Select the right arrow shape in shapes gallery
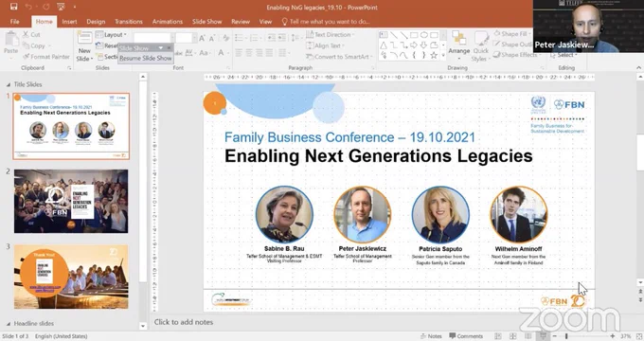This screenshot has width=644, height=341. (x=414, y=45)
